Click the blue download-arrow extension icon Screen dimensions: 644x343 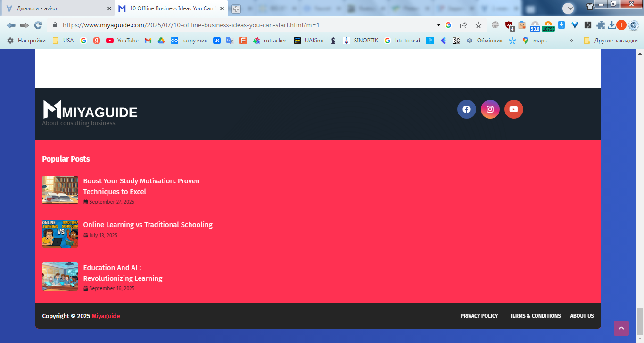[561, 25]
